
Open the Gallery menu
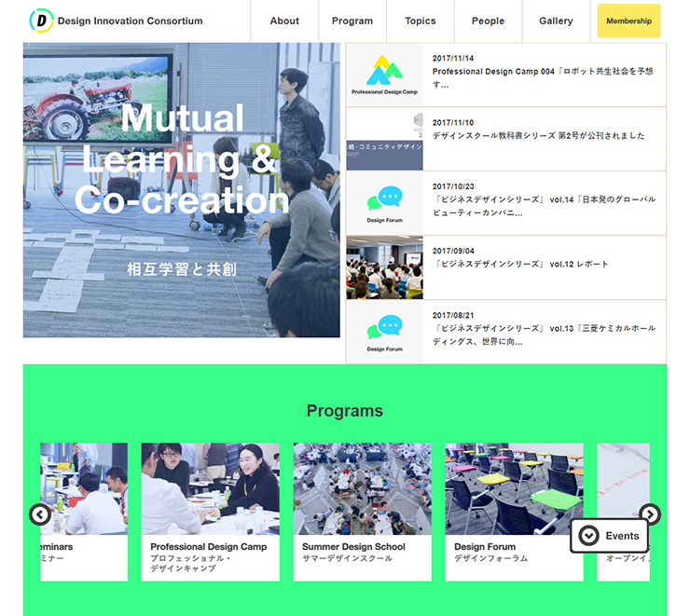pos(556,21)
